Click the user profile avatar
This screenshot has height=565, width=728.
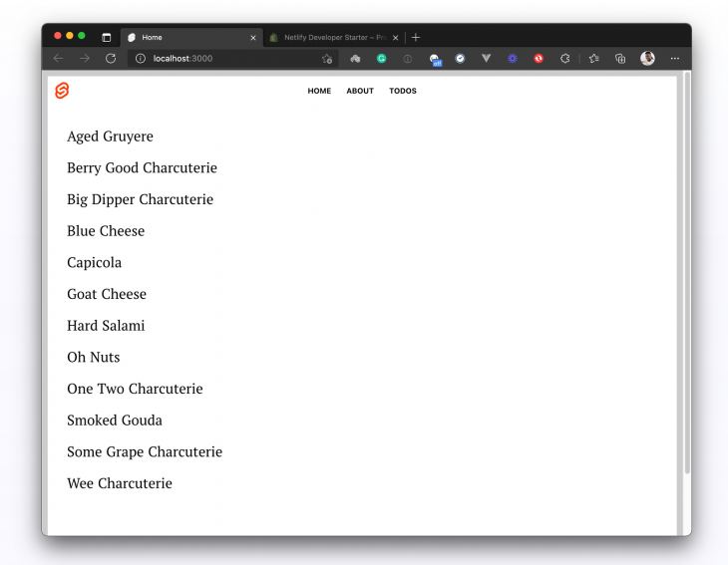point(647,59)
